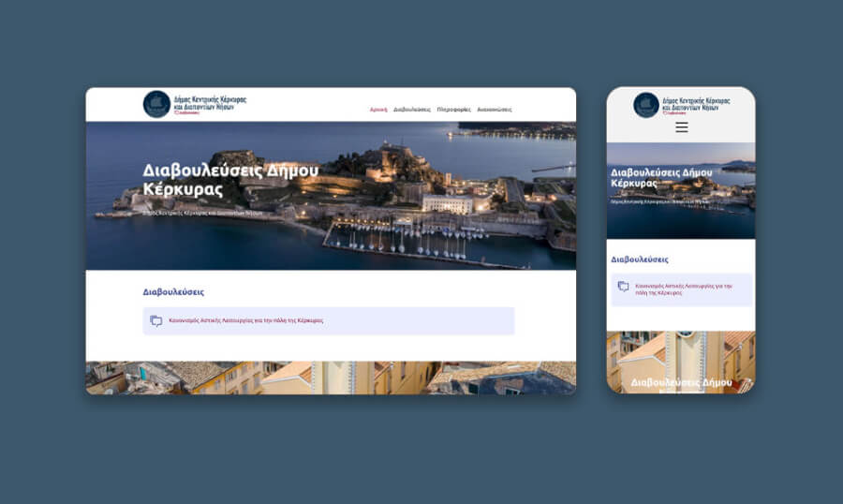Click the municipality logo in desktop header
The width and height of the screenshot is (843, 504).
[156, 104]
